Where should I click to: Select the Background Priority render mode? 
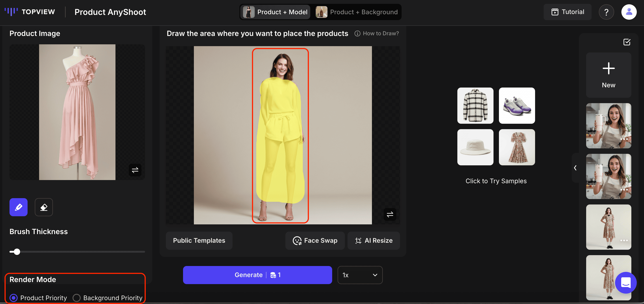(77, 298)
